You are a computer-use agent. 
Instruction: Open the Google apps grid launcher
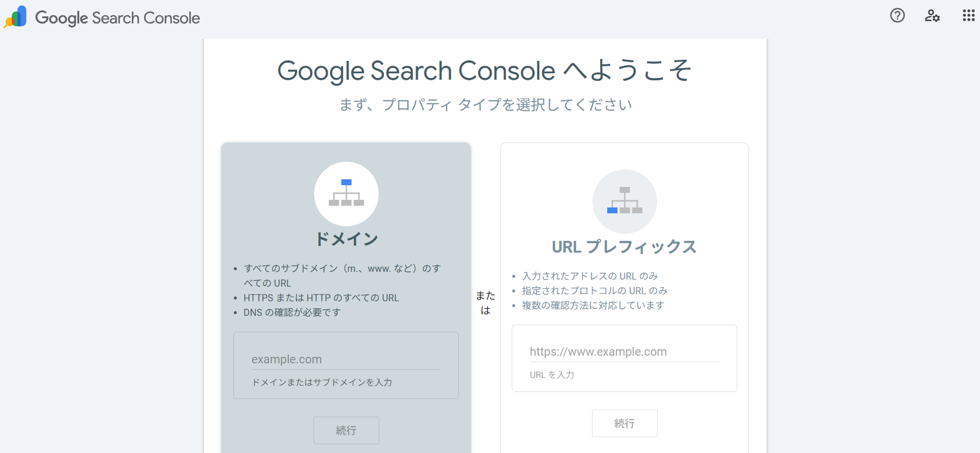pyautogui.click(x=968, y=16)
